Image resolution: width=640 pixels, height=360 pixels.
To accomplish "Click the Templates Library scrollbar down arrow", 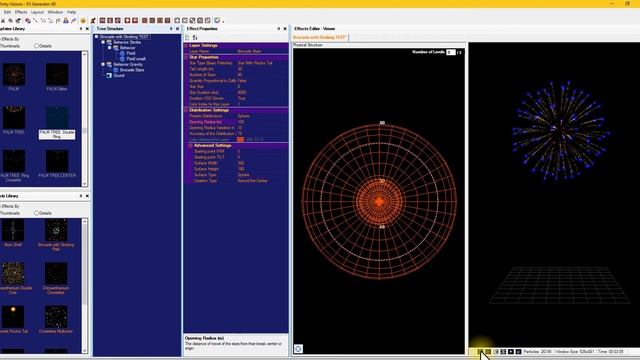I will click(x=84, y=184).
